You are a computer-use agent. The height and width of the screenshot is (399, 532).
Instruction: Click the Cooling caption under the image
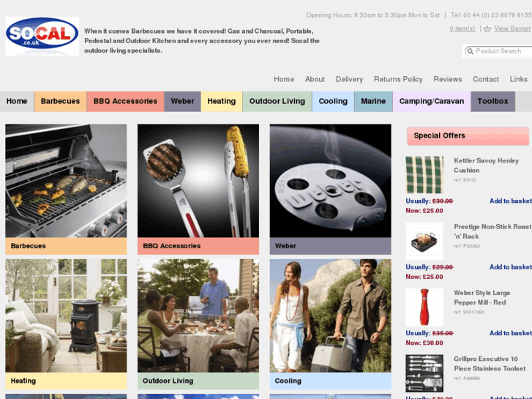click(x=288, y=381)
